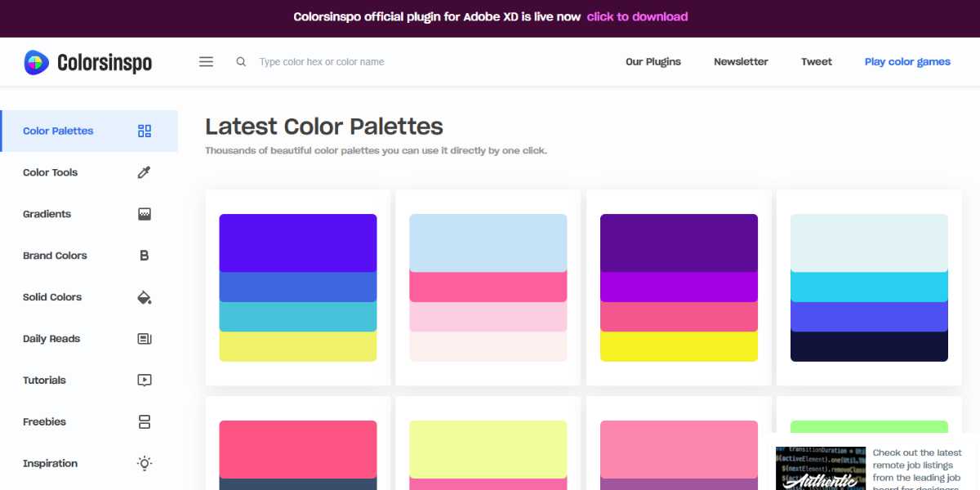The width and height of the screenshot is (980, 490).
Task: Select the Newsletter menu item
Action: coord(741,61)
